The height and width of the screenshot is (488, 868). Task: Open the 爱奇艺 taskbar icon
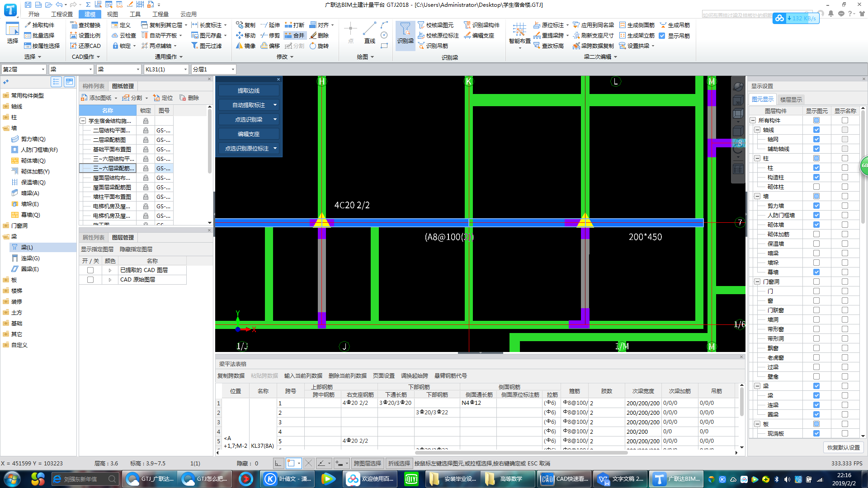point(411,479)
